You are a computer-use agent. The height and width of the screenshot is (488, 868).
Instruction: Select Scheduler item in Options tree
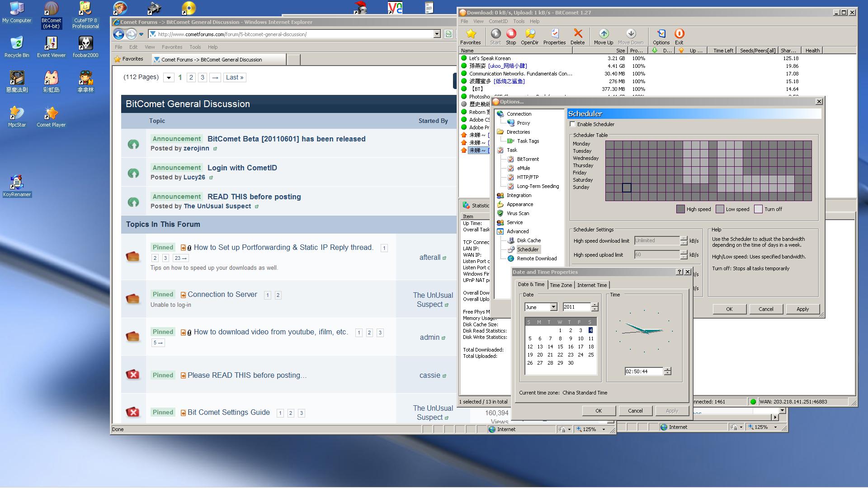[x=528, y=249]
